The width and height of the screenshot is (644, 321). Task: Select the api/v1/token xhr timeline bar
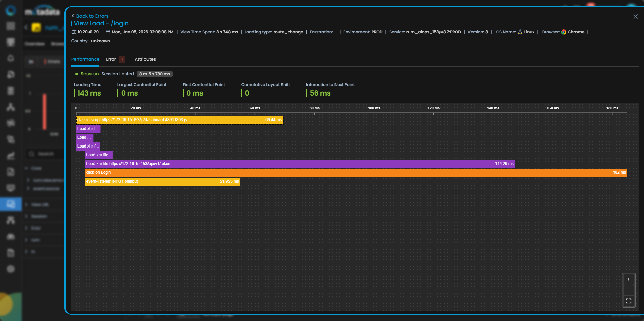(x=300, y=164)
